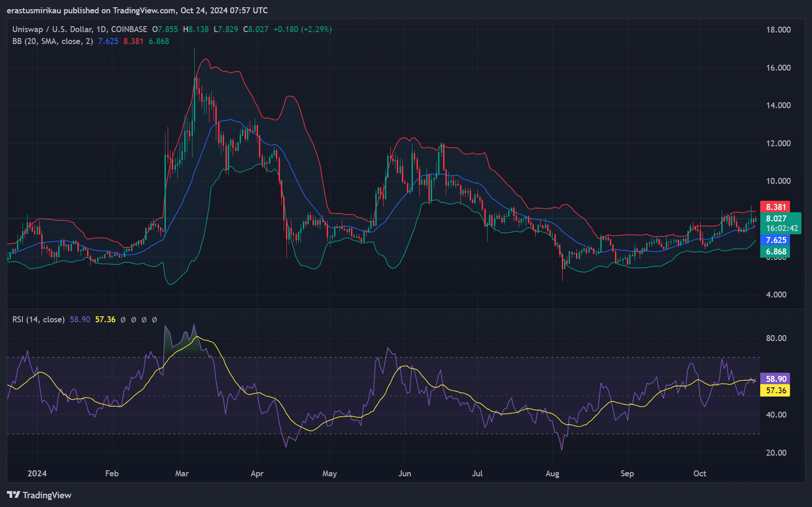Click the 18.000 price axis label
812x507 pixels.
click(778, 30)
